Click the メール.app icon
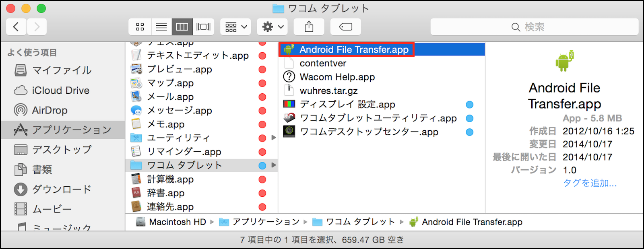The width and height of the screenshot is (644, 249). coord(136,97)
